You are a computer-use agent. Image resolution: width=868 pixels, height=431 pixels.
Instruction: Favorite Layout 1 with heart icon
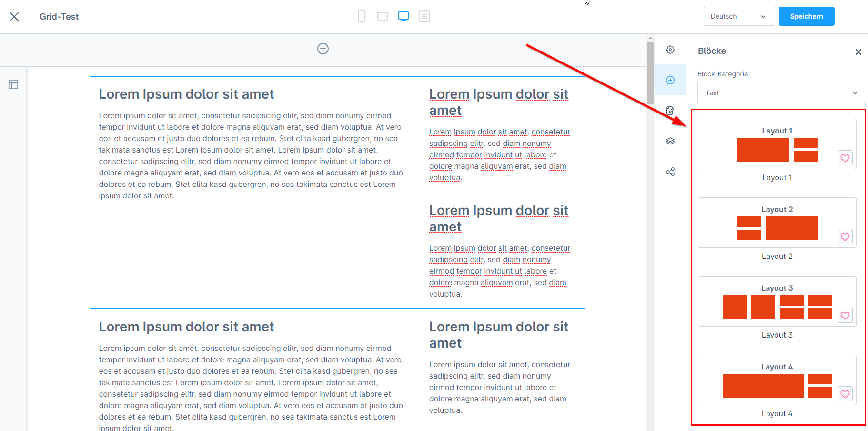tap(845, 158)
